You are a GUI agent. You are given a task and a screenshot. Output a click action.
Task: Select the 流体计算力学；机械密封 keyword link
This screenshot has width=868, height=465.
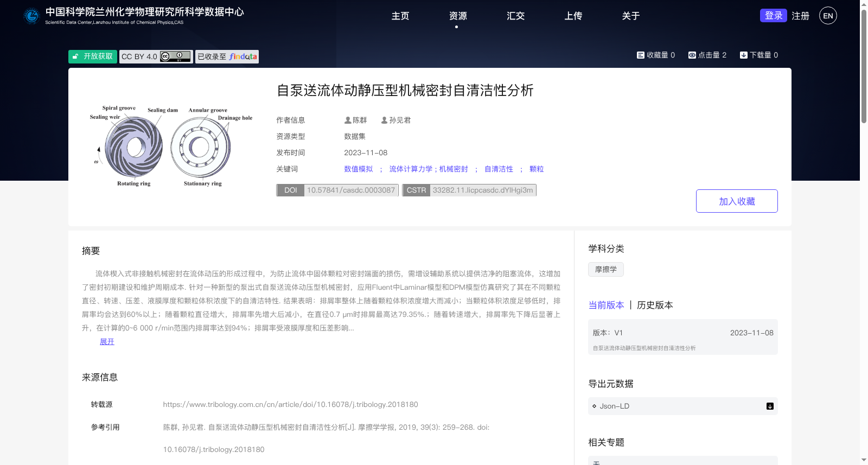429,169
